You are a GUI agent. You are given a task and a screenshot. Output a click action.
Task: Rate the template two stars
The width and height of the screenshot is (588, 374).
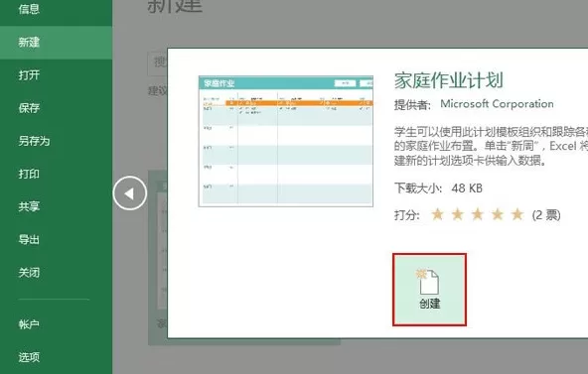(x=458, y=214)
